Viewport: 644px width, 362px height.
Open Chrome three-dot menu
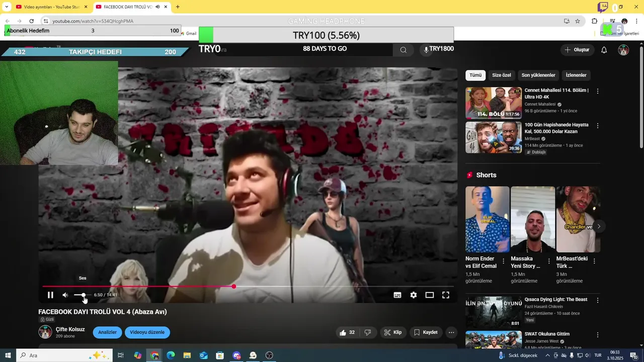coord(636,21)
